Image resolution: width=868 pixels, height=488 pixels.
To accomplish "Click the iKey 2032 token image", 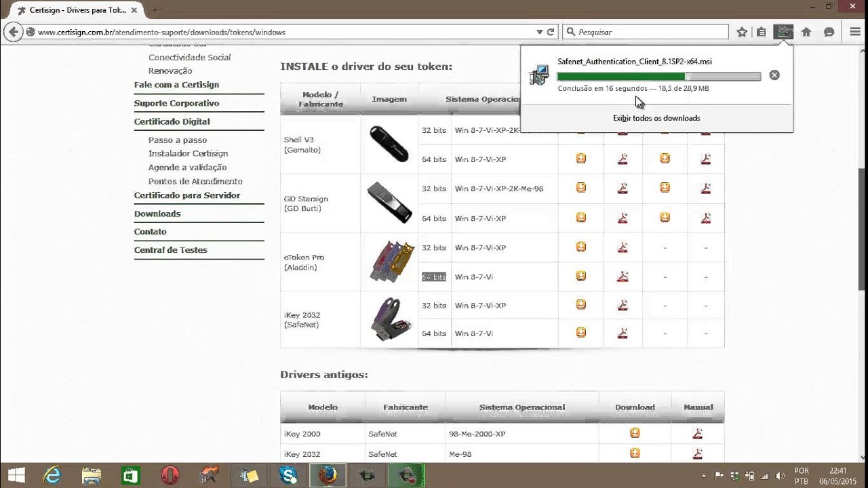I will pyautogui.click(x=391, y=319).
